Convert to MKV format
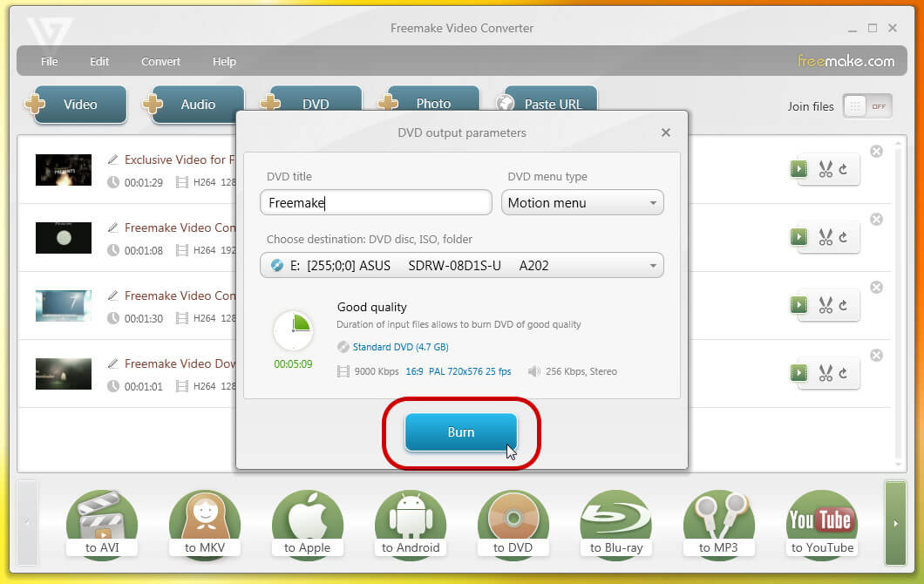 click(x=205, y=525)
